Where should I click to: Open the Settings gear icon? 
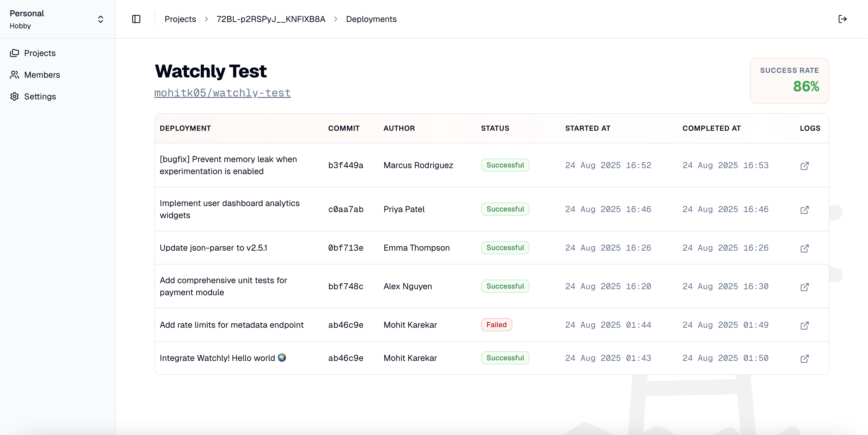coord(15,96)
